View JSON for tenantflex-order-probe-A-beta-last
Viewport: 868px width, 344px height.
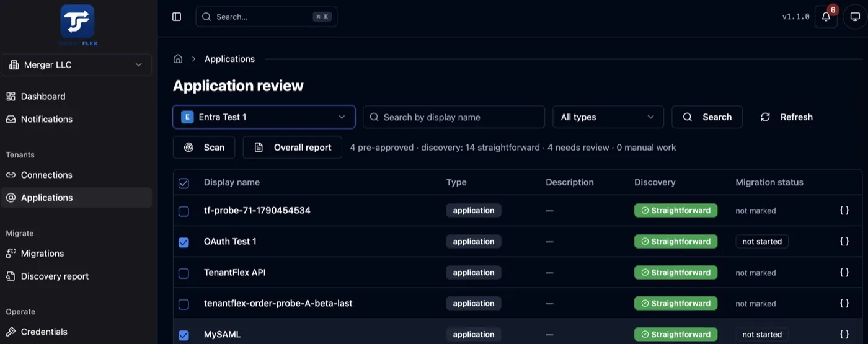click(x=844, y=304)
